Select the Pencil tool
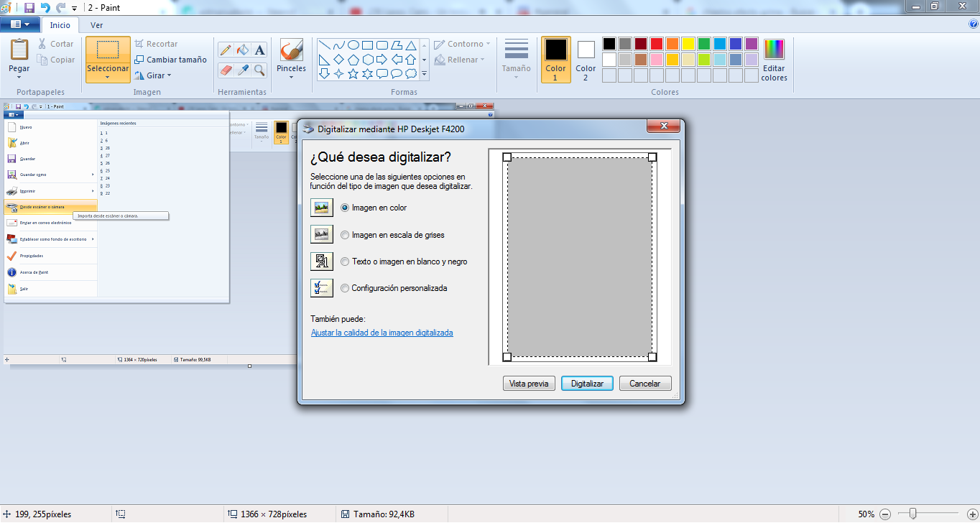Image resolution: width=980 pixels, height=523 pixels. (226, 50)
